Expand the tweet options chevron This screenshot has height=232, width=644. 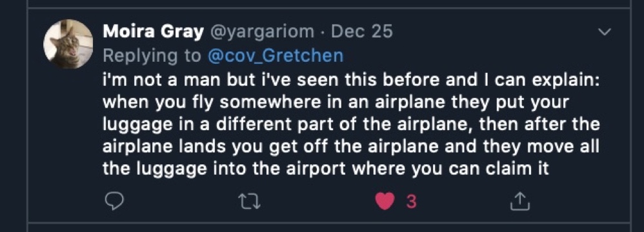[x=605, y=32]
